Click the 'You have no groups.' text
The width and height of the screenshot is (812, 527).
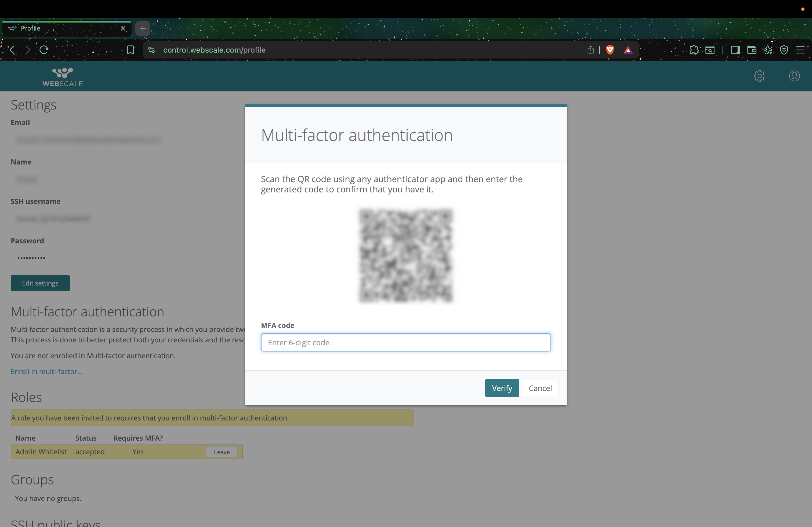(48, 498)
